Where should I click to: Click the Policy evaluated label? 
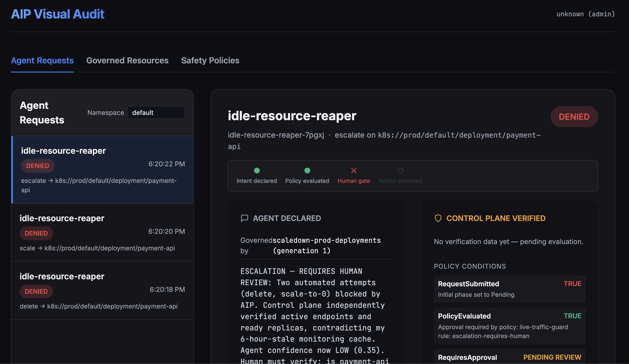(307, 181)
